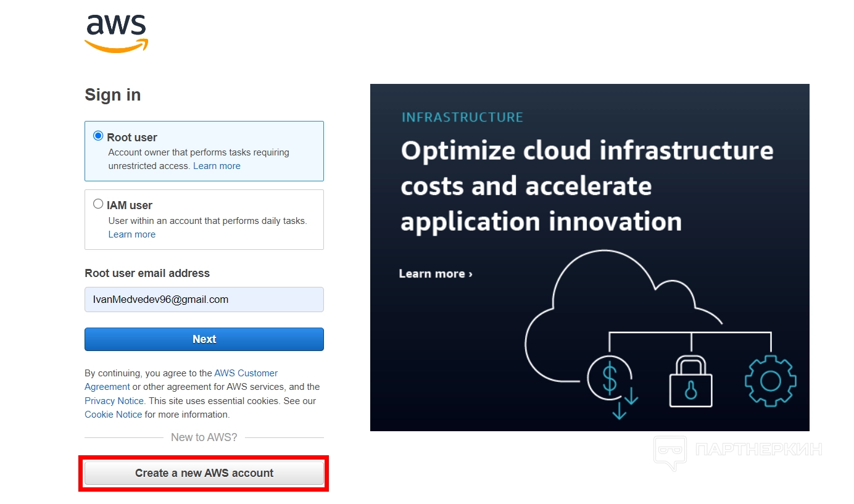Click "User within an account" description text
The image size is (854, 504).
(x=207, y=221)
